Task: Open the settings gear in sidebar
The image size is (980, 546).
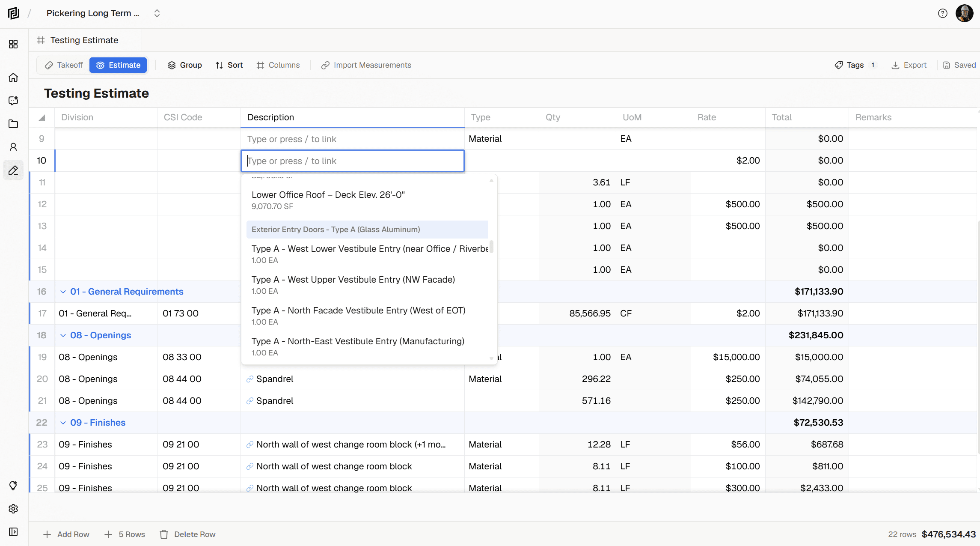Action: (13, 509)
